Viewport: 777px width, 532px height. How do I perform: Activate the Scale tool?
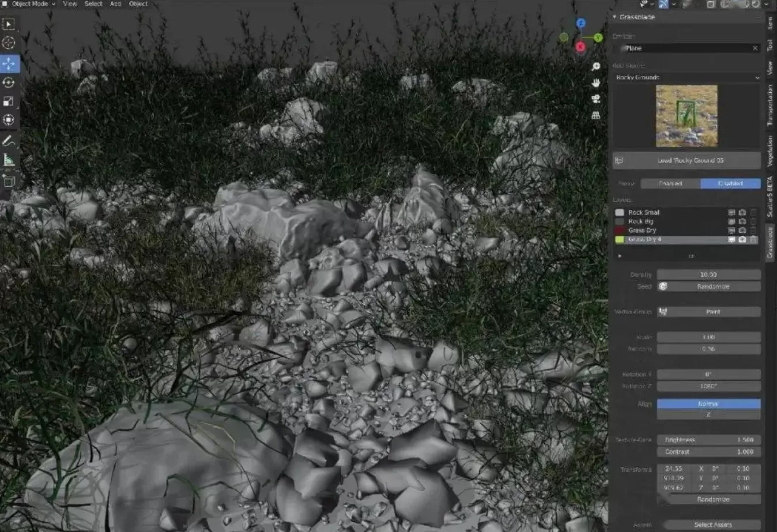pos(9,101)
